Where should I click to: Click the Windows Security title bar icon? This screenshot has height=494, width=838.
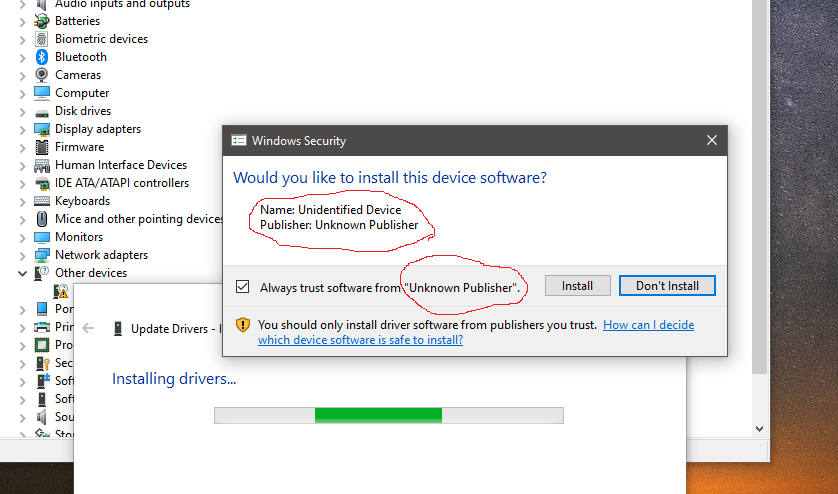[x=238, y=141]
